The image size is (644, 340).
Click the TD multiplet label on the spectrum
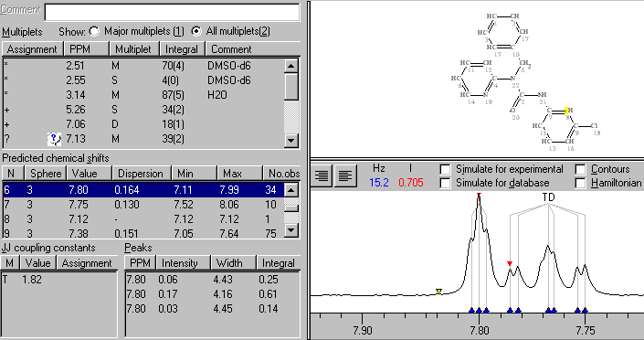click(x=548, y=197)
